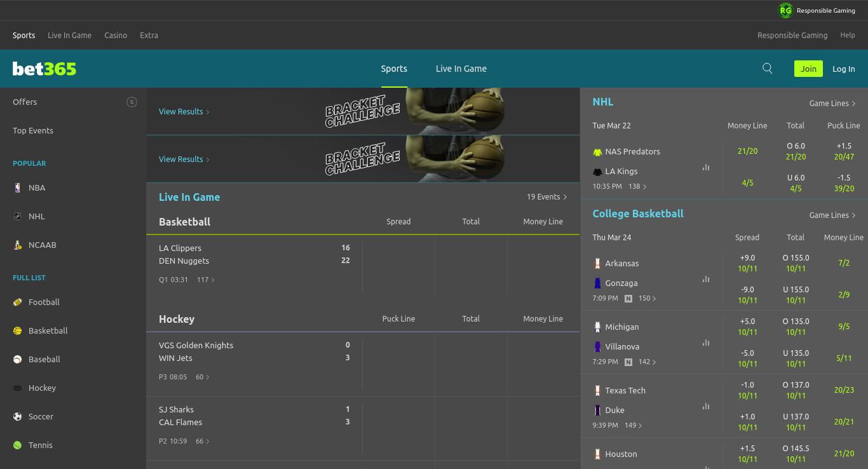This screenshot has width=868, height=469.
Task: Click the Gonzaga jersey icon
Action: [x=597, y=283]
